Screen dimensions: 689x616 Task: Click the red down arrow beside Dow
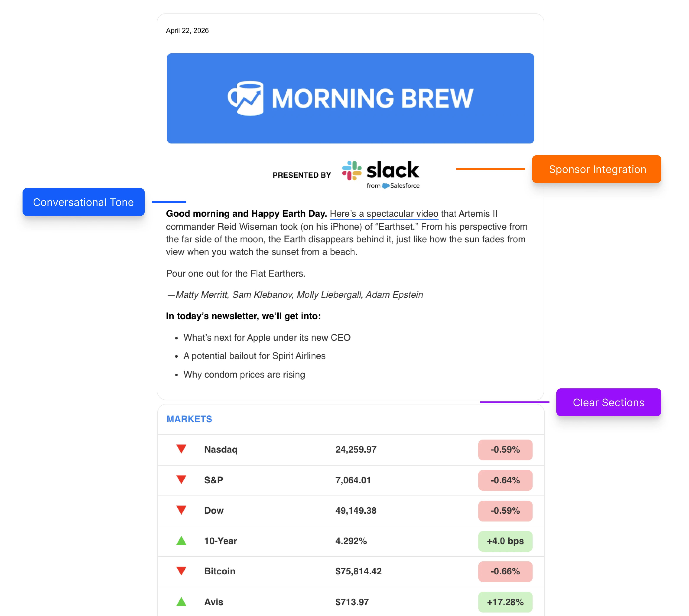181,510
